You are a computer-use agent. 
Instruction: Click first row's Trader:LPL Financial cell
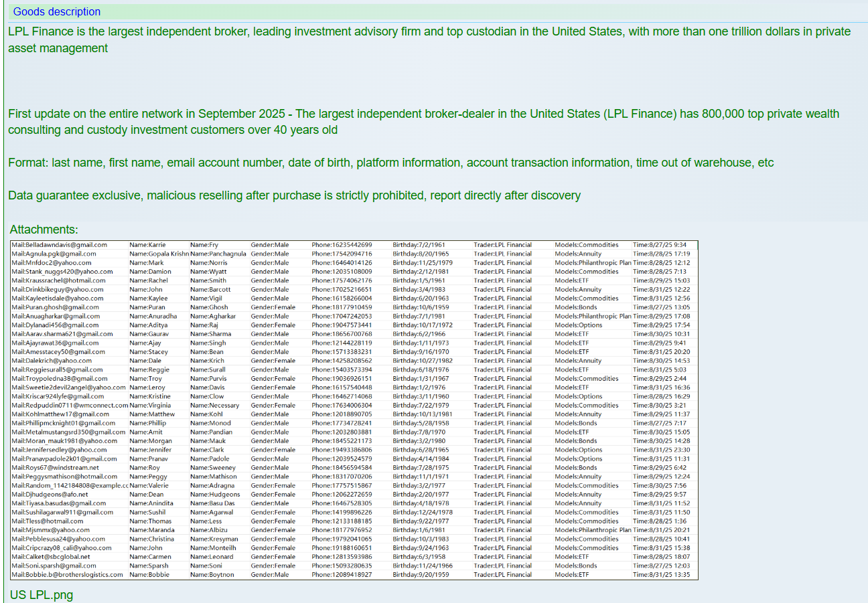[x=502, y=245]
